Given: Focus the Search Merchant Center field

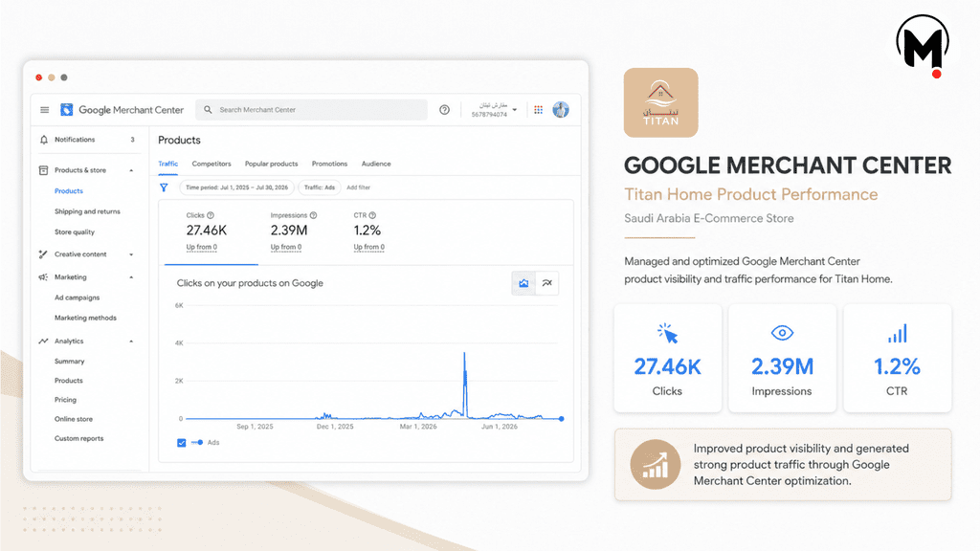Looking at the screenshot, I should (312, 110).
